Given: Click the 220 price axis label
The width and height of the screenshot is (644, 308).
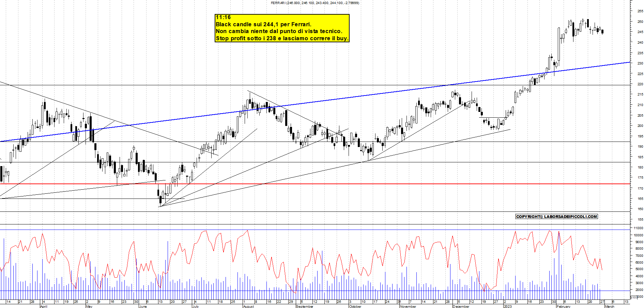Looking at the screenshot, I should 640,84.
